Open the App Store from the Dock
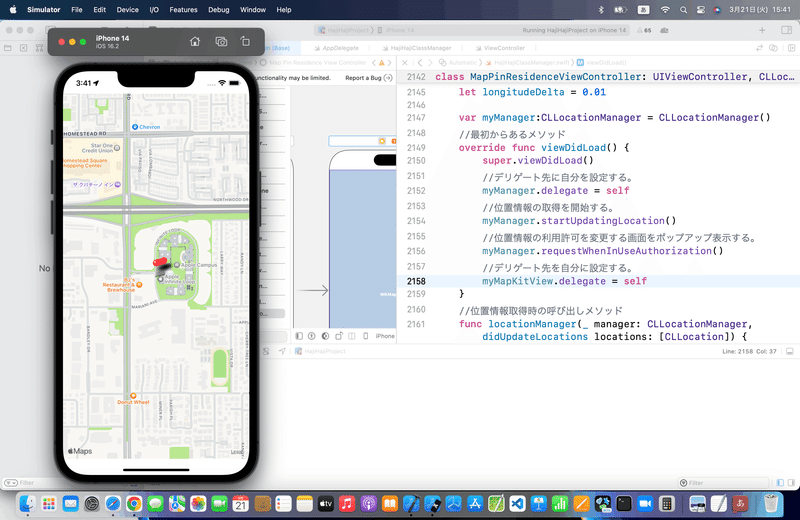This screenshot has height=520, width=800. coord(475,504)
